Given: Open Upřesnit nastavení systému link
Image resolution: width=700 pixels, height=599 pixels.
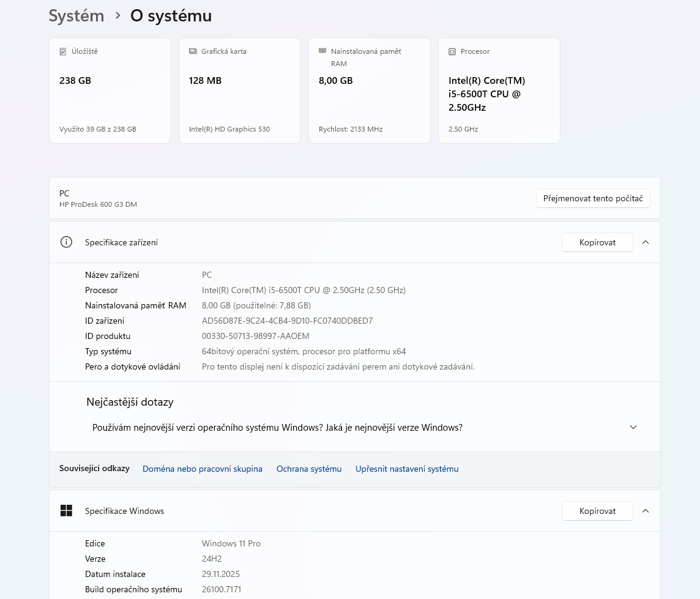Looking at the screenshot, I should [406, 469].
